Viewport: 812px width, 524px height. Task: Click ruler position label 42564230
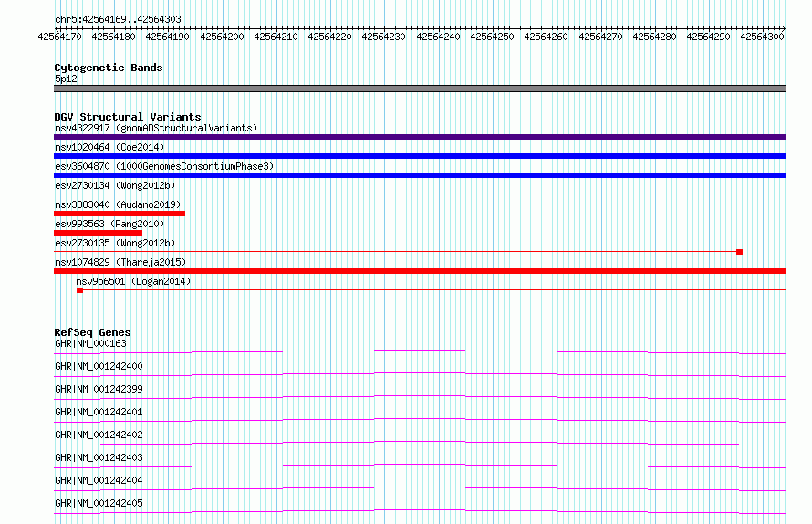point(384,37)
